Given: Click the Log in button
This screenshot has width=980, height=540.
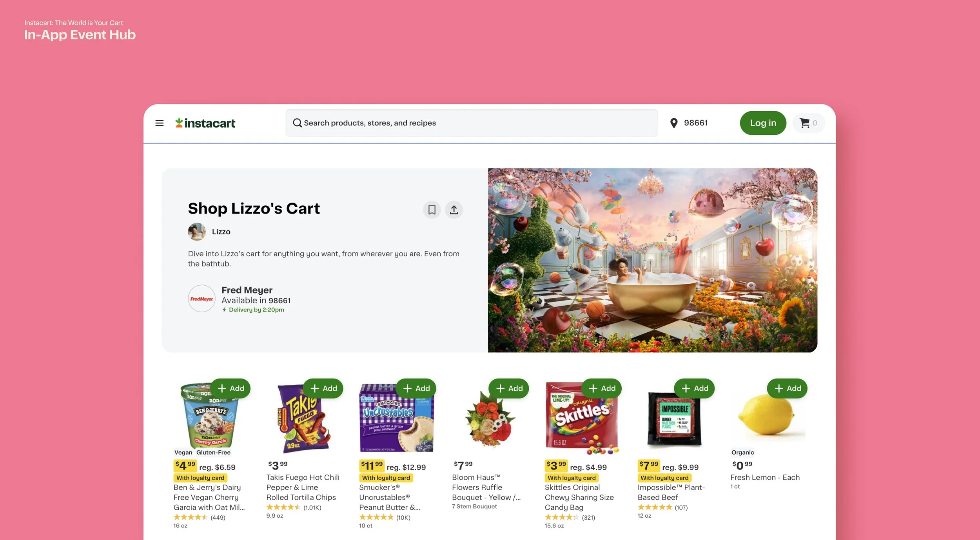Looking at the screenshot, I should coord(762,123).
